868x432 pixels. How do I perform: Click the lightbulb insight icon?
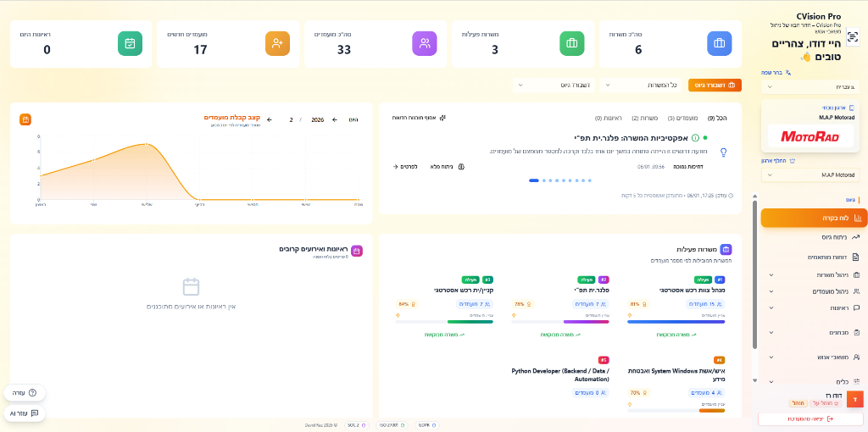[x=723, y=152]
